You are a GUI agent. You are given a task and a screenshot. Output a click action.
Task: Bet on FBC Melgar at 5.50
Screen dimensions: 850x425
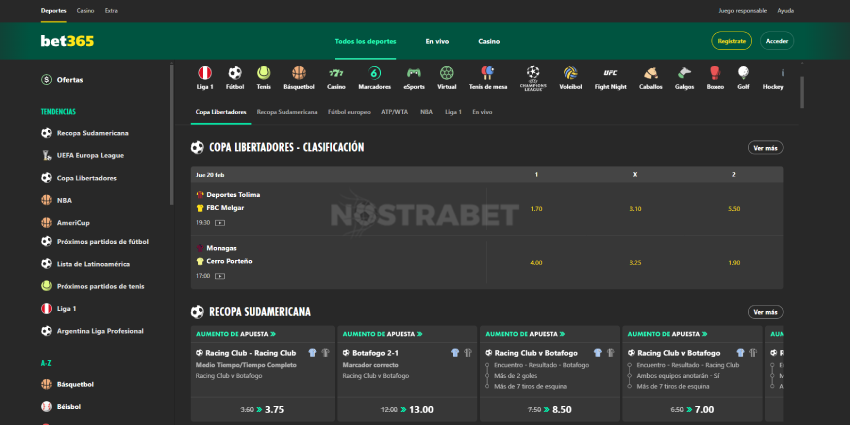click(x=734, y=209)
